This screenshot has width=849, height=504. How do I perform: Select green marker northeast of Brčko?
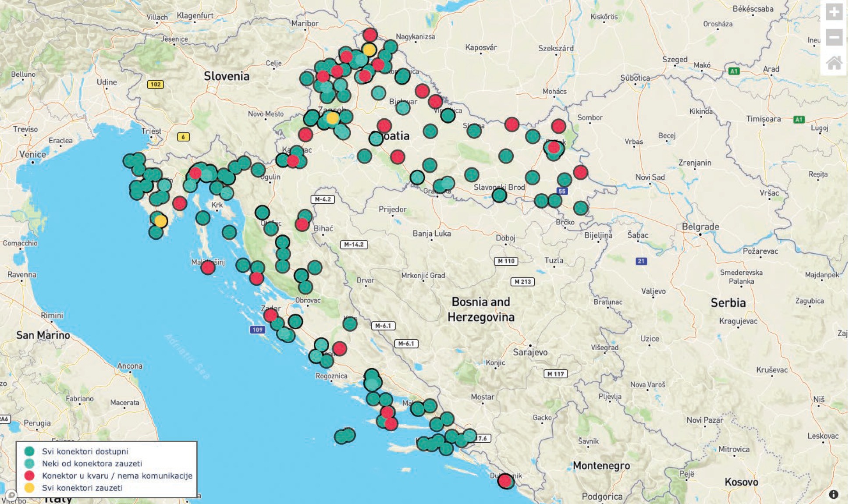point(581,208)
